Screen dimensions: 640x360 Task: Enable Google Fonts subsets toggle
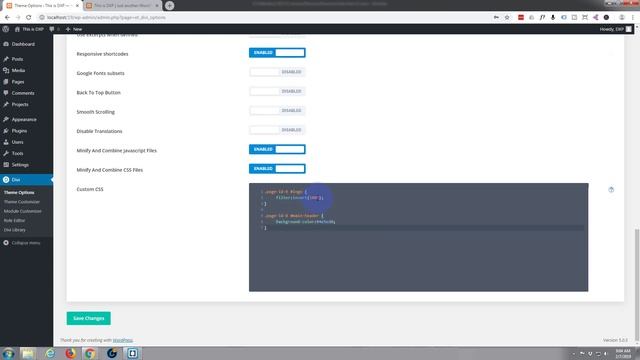[x=277, y=72]
